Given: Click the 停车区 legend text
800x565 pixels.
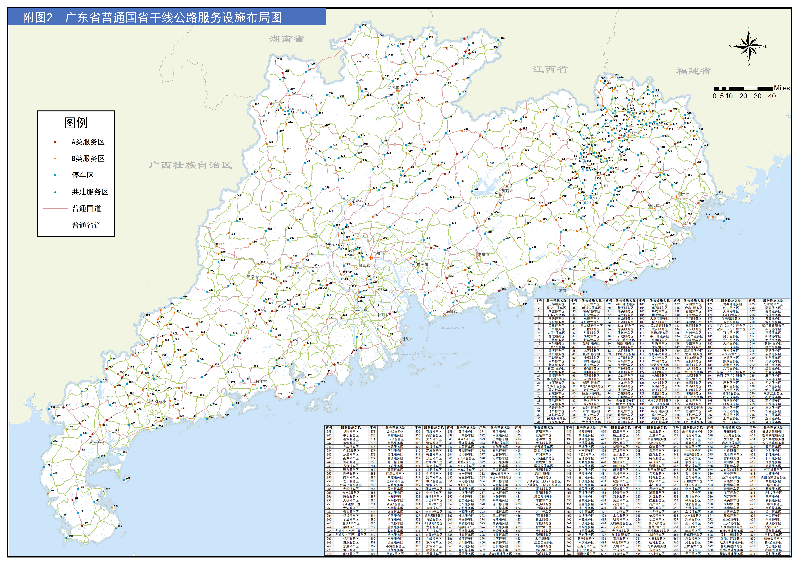Looking at the screenshot, I should 84,174.
